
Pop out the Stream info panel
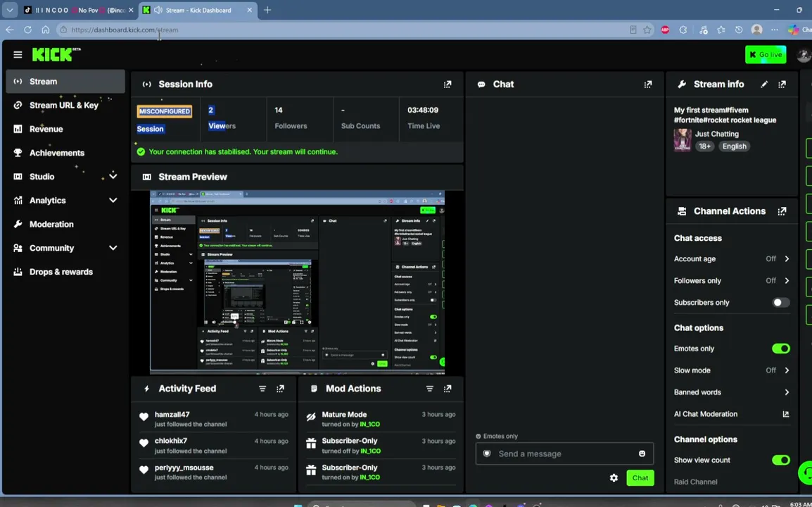pyautogui.click(x=782, y=84)
